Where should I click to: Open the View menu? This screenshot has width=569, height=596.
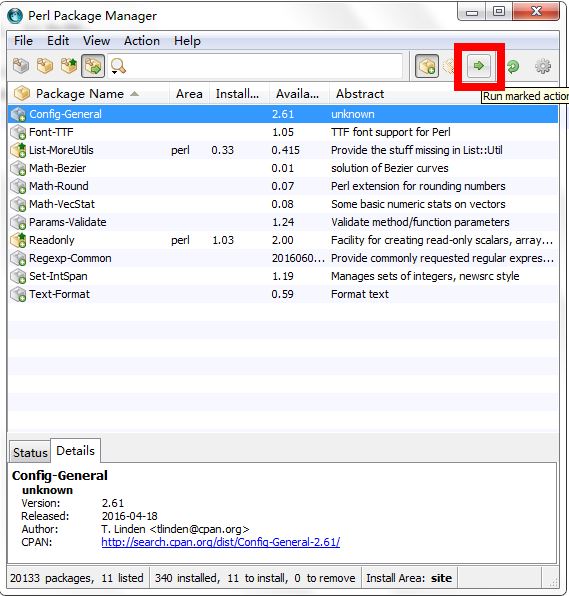[97, 41]
